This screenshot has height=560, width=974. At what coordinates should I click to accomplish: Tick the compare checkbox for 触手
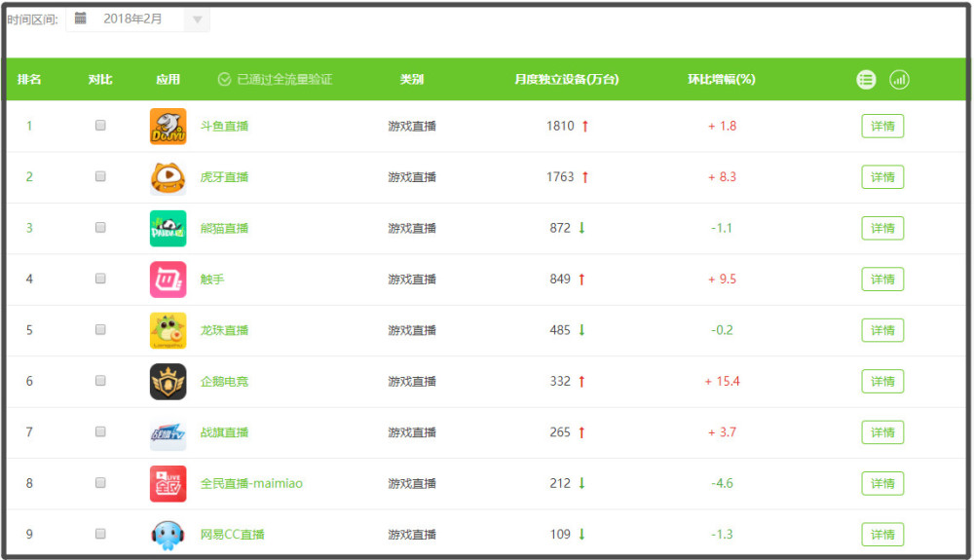(100, 279)
